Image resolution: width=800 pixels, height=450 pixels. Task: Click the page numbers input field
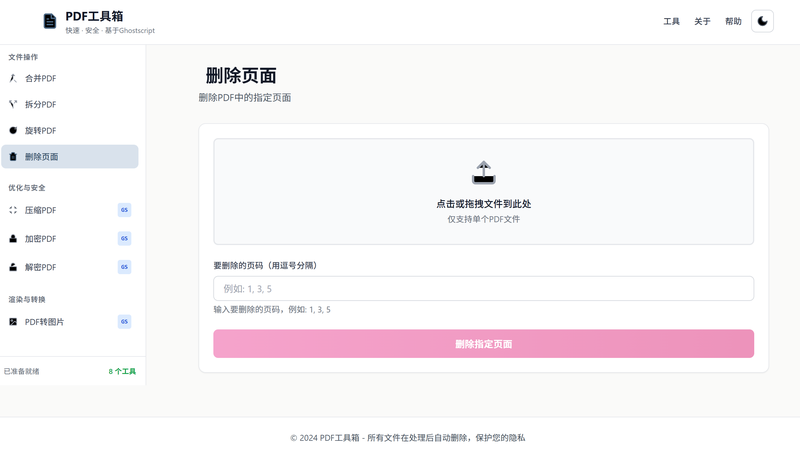483,289
